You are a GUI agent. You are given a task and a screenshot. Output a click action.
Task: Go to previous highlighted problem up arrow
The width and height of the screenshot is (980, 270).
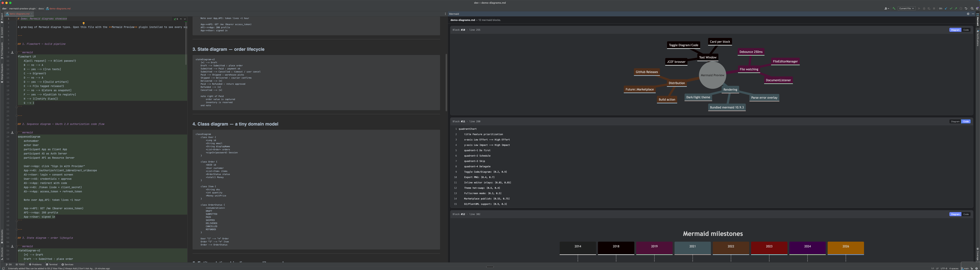coord(181,19)
